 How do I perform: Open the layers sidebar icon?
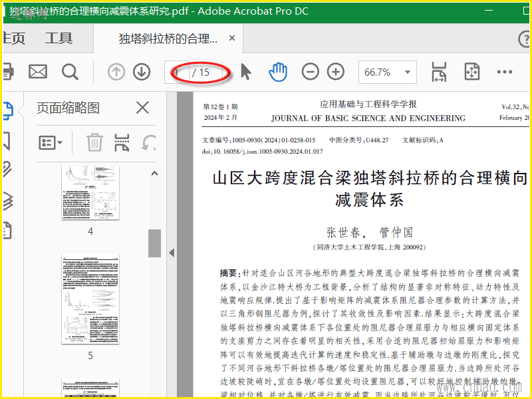[8, 201]
